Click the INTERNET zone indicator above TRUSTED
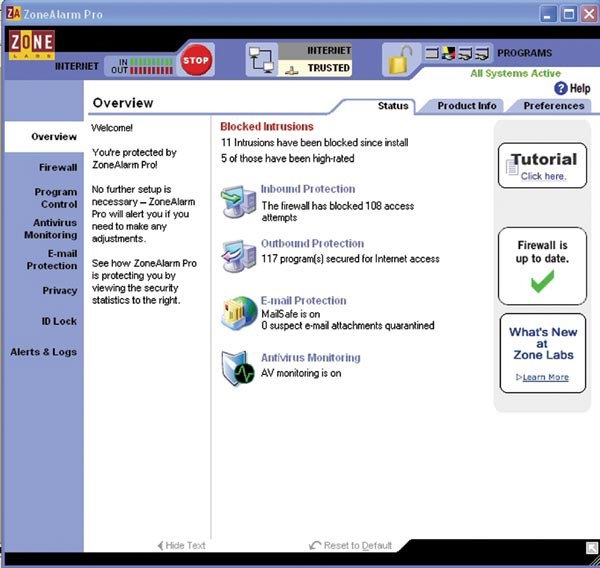Screen dimensions: 600x568 (315, 51)
